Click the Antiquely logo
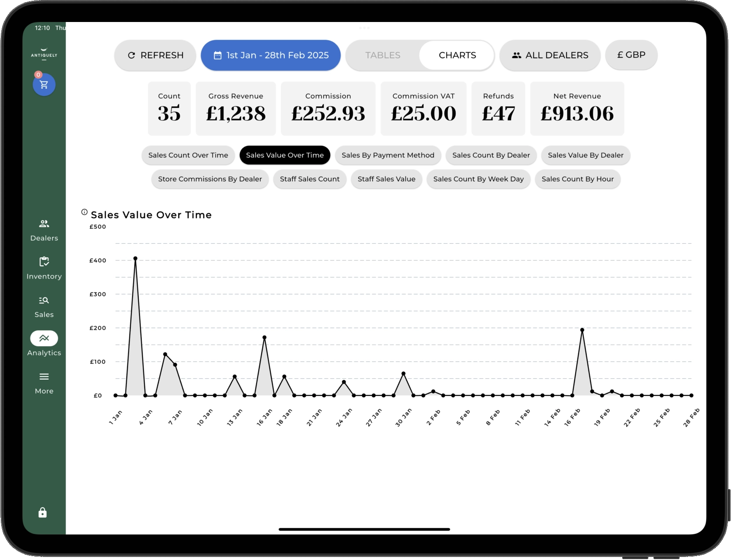The height and width of the screenshot is (560, 731). click(44, 54)
